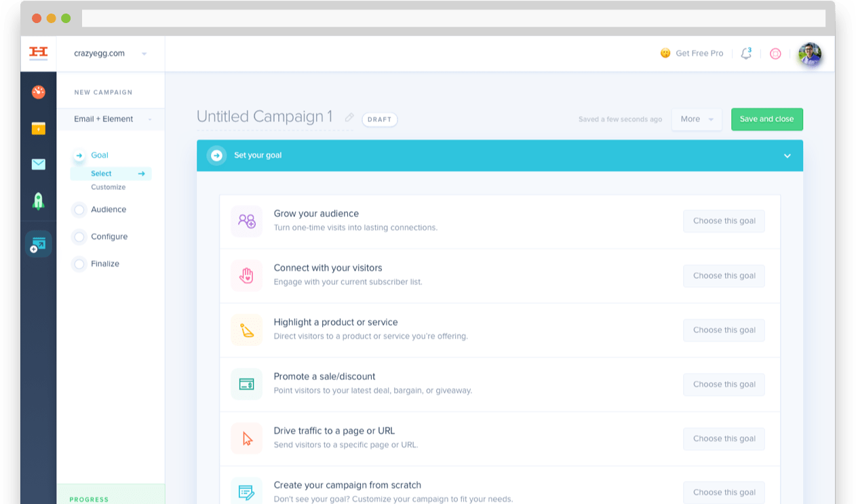
Task: Click the pencil icon to rename campaign
Action: (349, 117)
